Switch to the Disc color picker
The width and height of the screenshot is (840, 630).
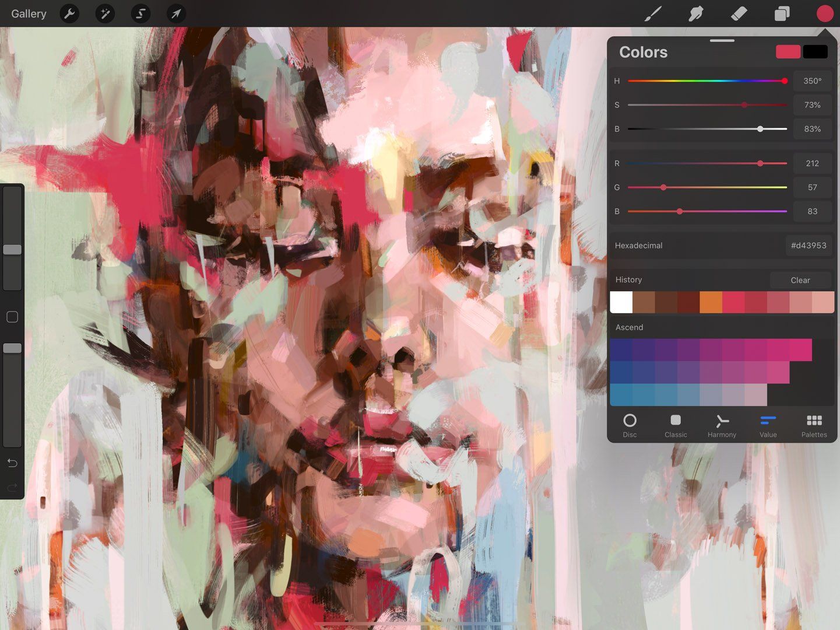coord(630,424)
